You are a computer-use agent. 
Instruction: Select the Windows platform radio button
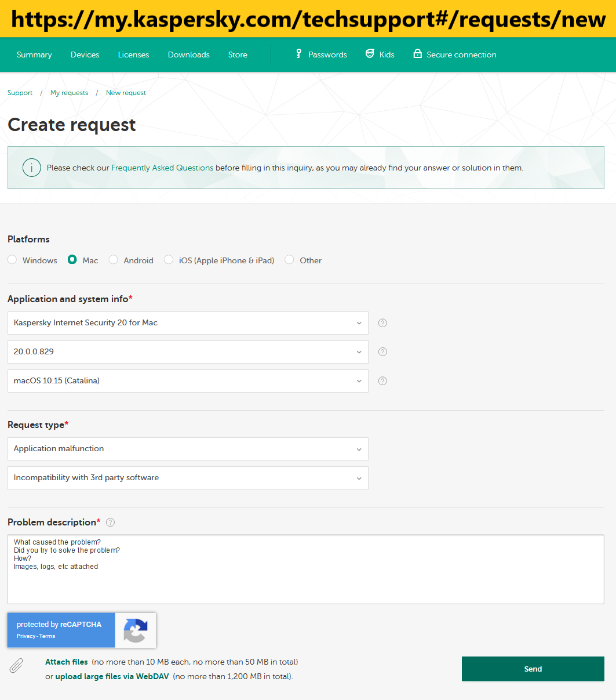(12, 260)
